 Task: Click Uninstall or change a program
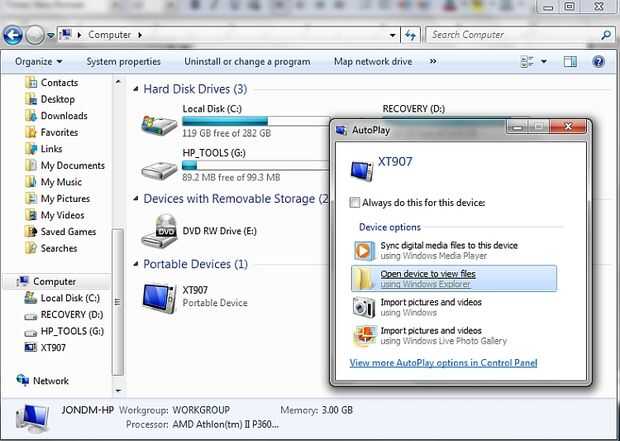coord(247,62)
